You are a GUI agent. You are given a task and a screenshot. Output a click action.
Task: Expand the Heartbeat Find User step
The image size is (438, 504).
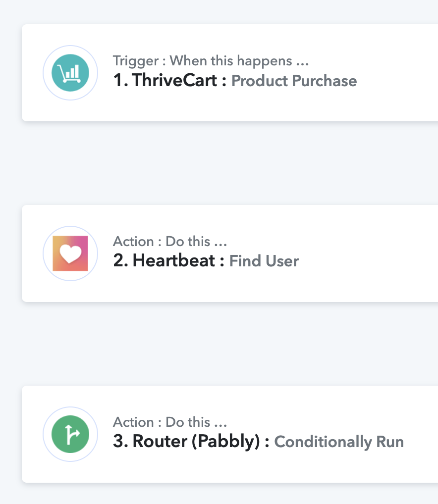pos(230,253)
